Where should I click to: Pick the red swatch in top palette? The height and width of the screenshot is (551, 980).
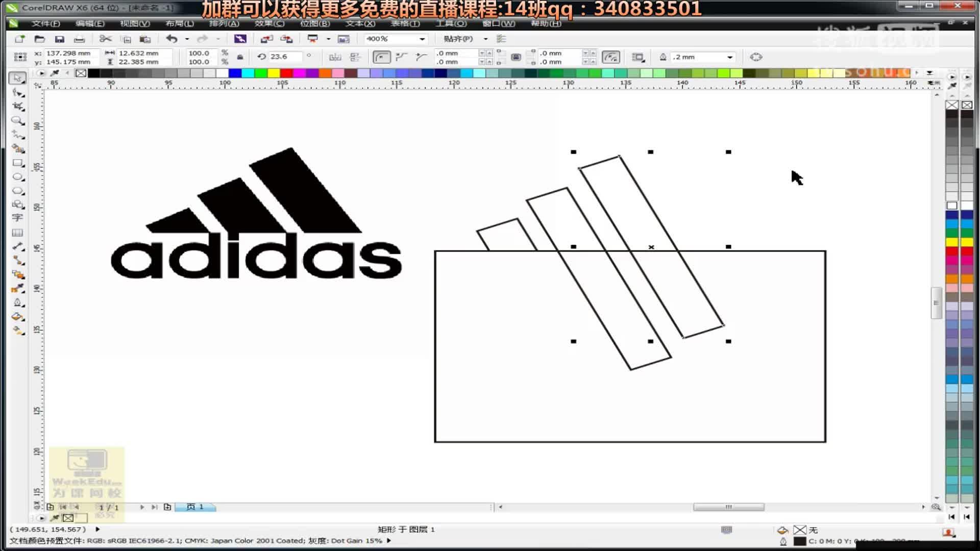[x=286, y=73]
